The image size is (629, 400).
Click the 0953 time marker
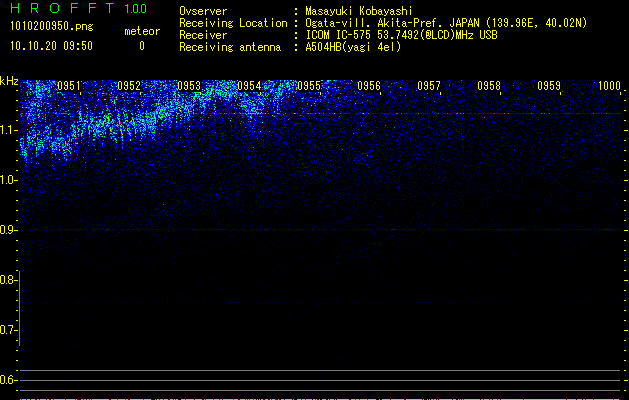189,86
